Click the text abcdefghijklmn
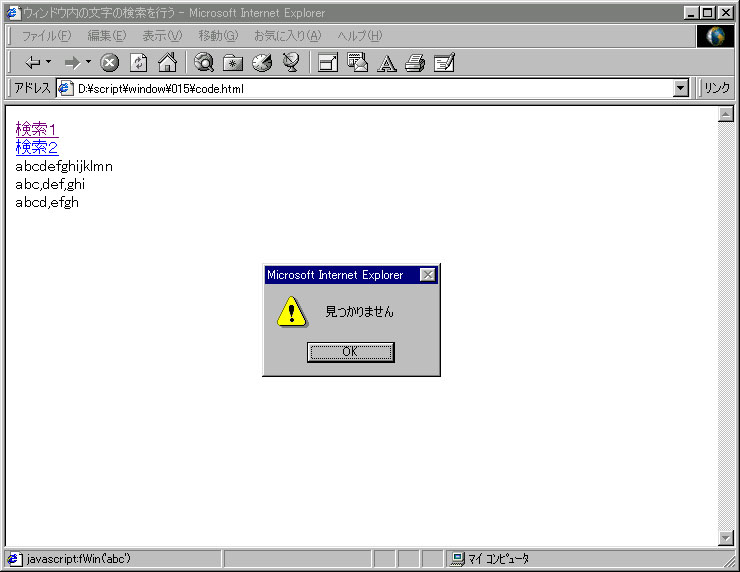The height and width of the screenshot is (572, 740). coord(64,166)
